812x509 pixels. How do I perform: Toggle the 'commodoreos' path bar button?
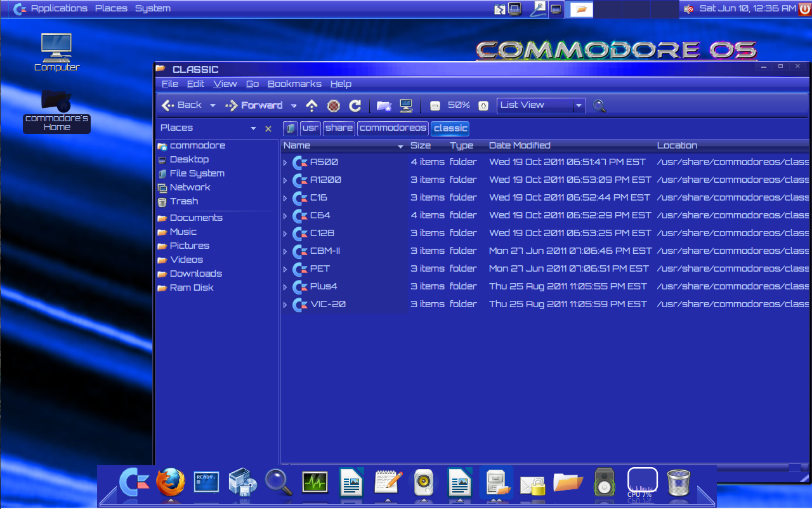coord(393,128)
